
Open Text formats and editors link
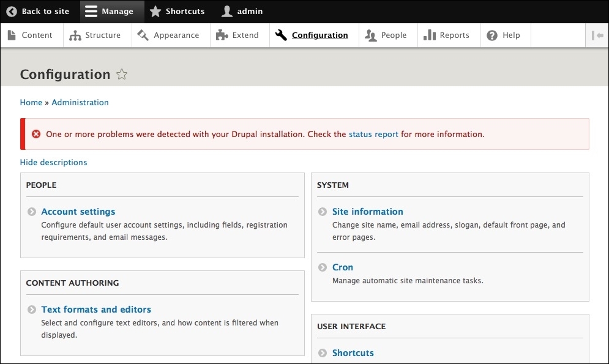[96, 310]
